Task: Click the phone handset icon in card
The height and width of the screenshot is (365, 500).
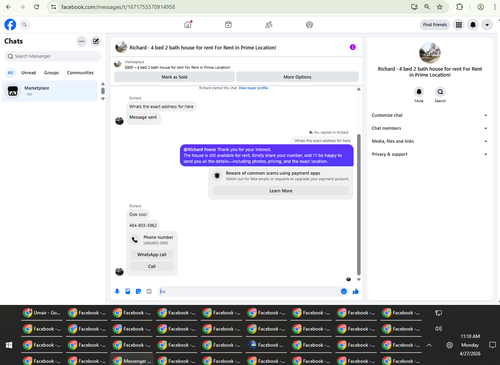Action: pyautogui.click(x=135, y=240)
